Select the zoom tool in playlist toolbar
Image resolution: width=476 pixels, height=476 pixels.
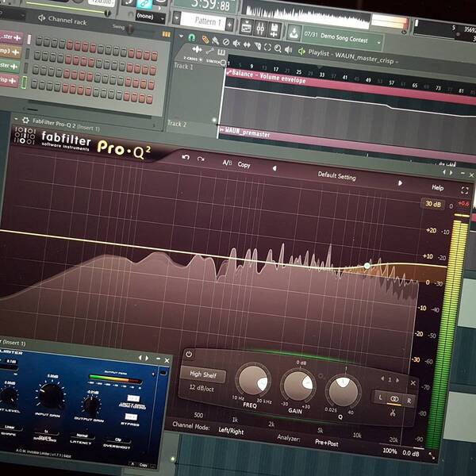(x=278, y=48)
